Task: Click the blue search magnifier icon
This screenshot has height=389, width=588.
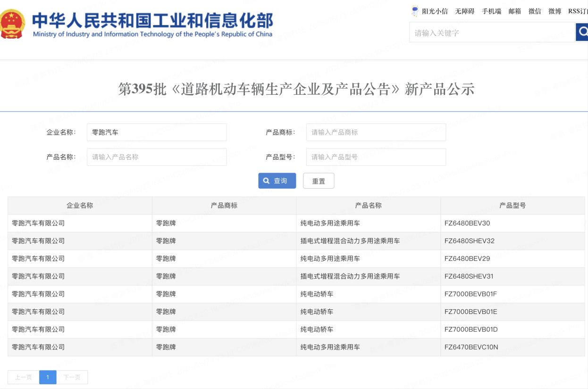Action: (582, 33)
